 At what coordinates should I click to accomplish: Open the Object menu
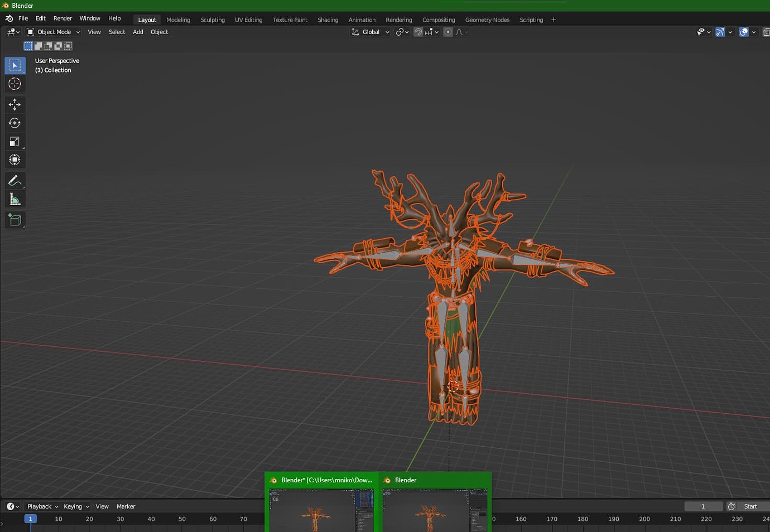(x=159, y=32)
